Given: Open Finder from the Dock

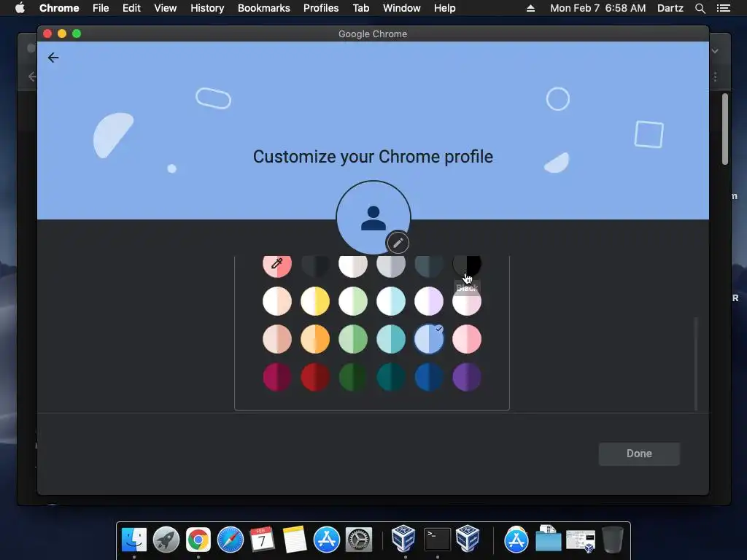Looking at the screenshot, I should click(x=134, y=540).
